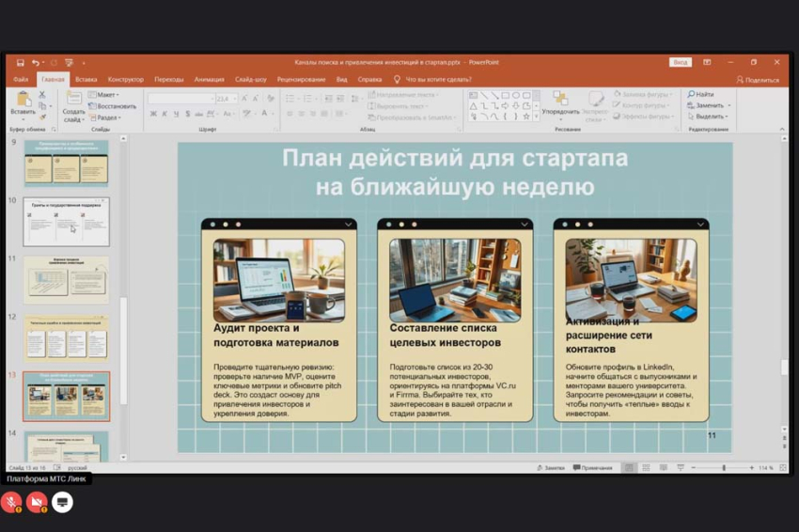Click the Cut scissors icon
799x532 pixels.
[x=42, y=95]
